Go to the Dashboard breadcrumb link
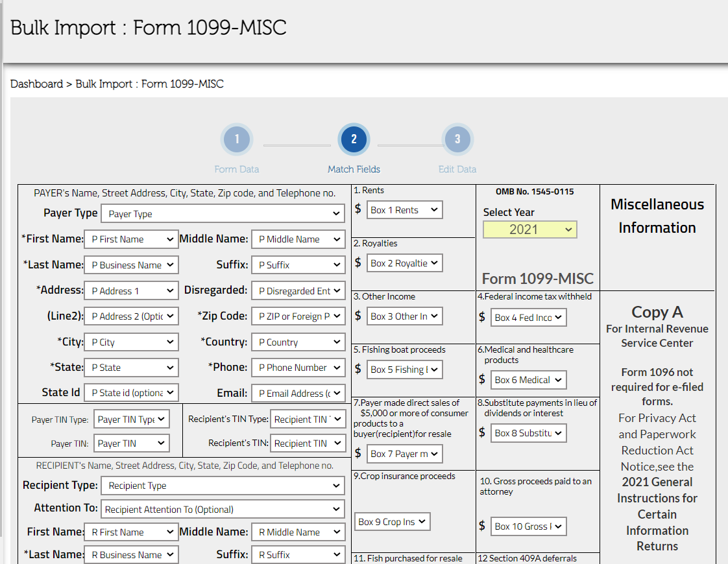 coord(37,84)
